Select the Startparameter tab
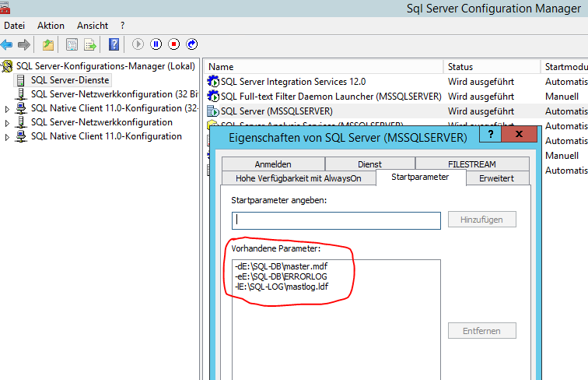Screen dimensions: 588x380 coord(420,177)
